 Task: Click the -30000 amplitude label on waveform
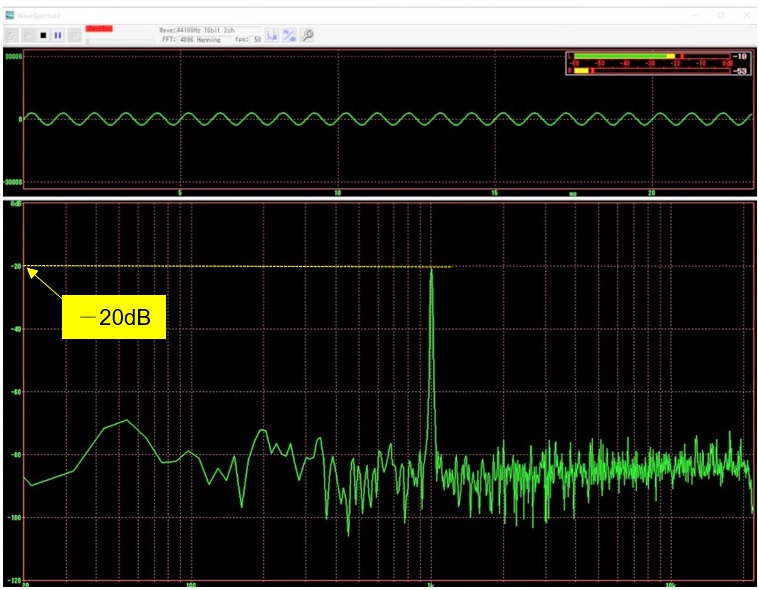[13, 182]
